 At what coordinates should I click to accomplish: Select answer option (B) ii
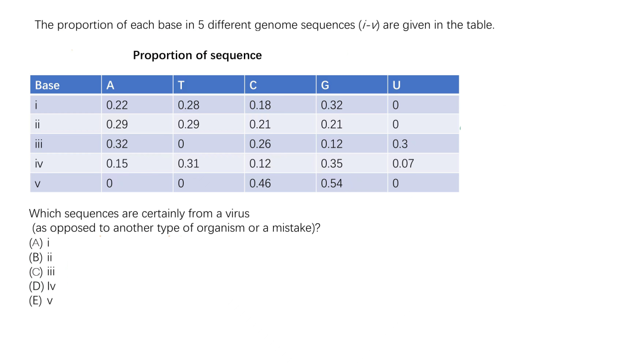point(41,257)
